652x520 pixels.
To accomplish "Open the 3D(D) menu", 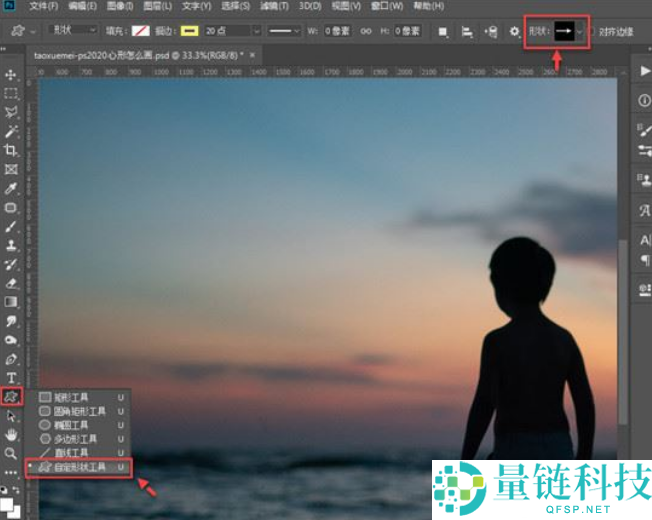I will [x=310, y=6].
